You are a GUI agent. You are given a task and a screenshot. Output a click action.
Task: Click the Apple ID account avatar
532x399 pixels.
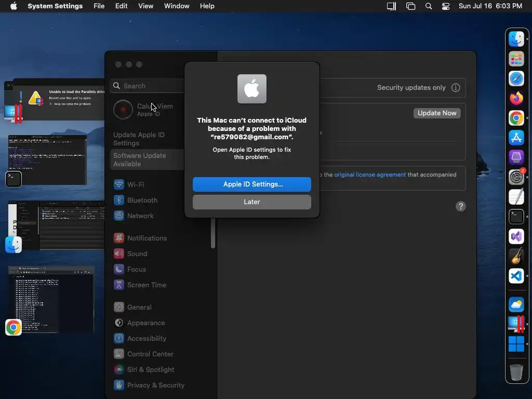(123, 110)
